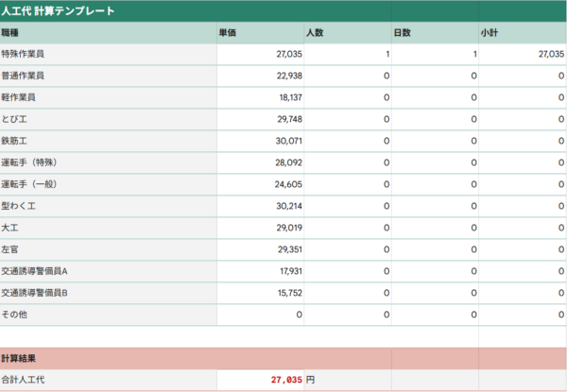Select the 日数 column header
This screenshot has height=392, width=567.
click(x=435, y=33)
